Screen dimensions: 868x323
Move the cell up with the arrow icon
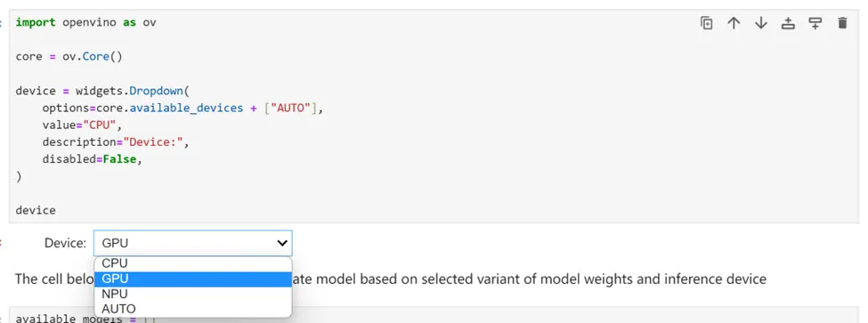coord(734,22)
